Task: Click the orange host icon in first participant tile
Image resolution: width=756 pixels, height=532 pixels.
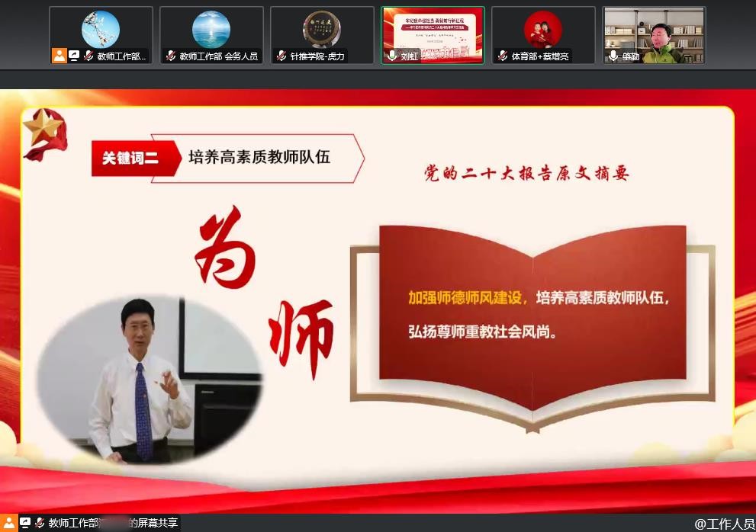Action: point(60,56)
